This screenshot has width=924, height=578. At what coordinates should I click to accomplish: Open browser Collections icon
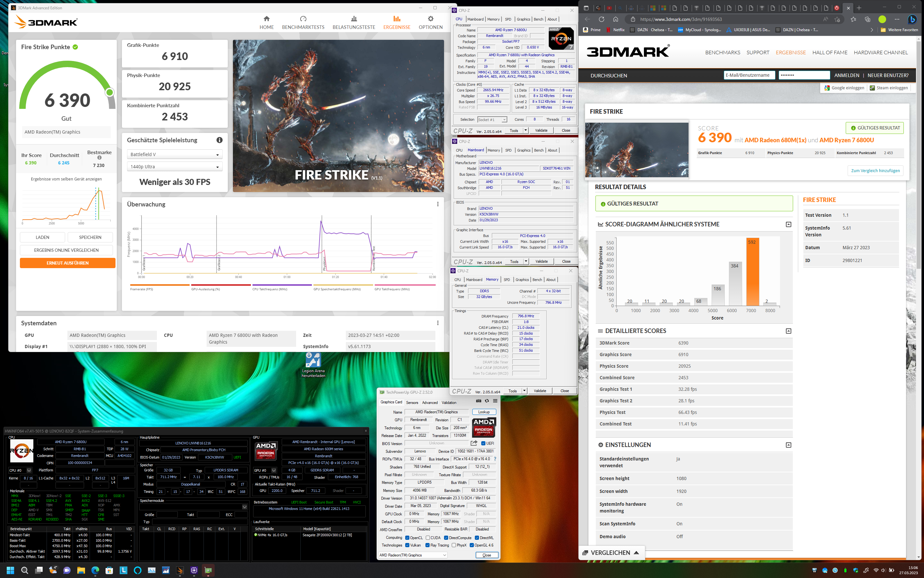pyautogui.click(x=868, y=19)
